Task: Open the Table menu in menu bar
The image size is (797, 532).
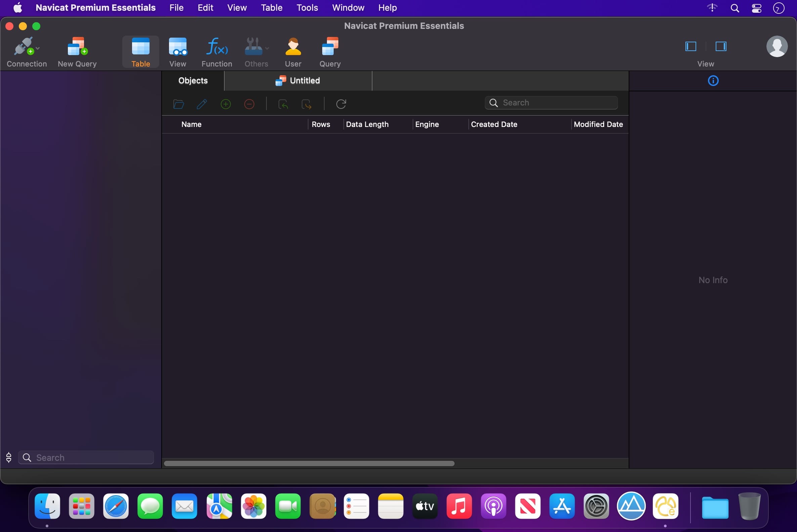Action: click(x=271, y=7)
